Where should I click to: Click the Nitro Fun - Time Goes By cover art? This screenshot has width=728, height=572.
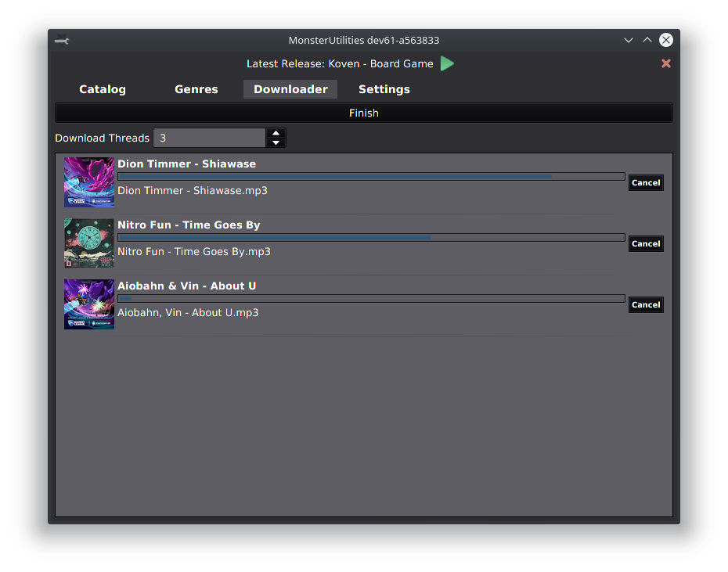pos(89,243)
